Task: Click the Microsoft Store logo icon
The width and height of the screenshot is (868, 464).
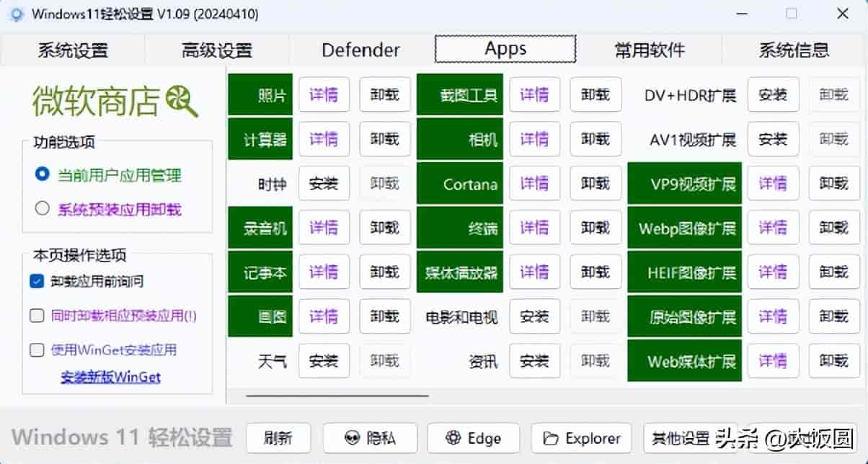Action: (x=182, y=101)
